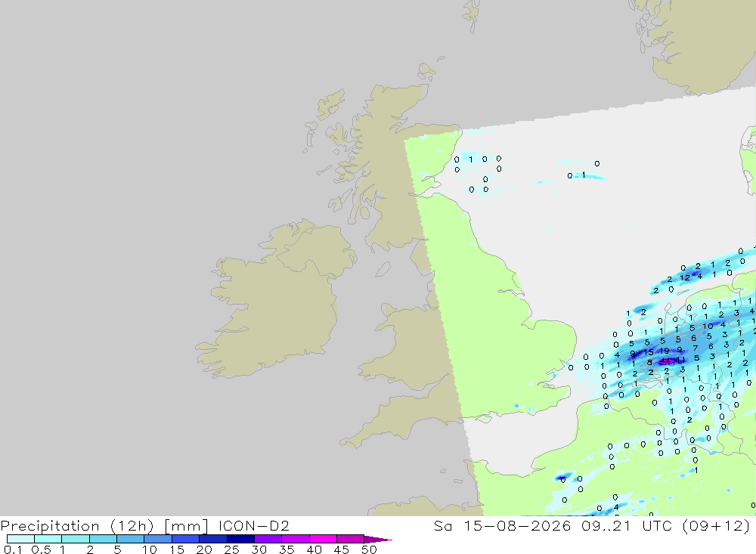This screenshot has height=554, width=756.
Task: Click the 40–45 mm magenta legend swatch
Action: click(323, 539)
